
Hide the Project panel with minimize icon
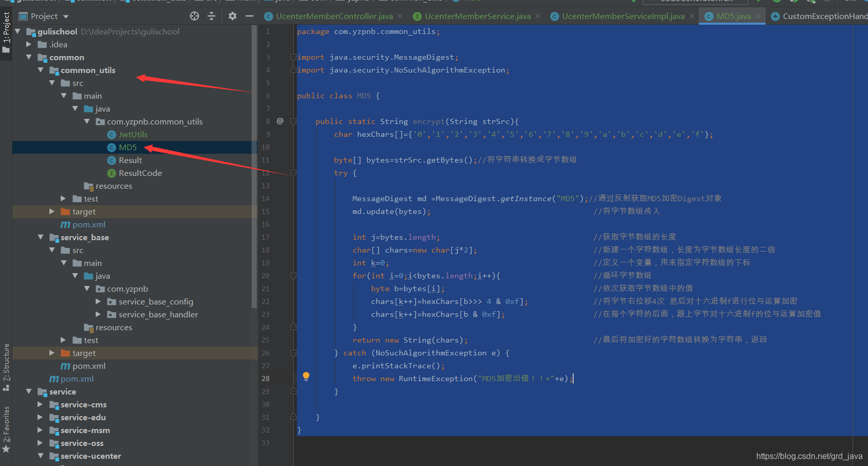(x=250, y=16)
